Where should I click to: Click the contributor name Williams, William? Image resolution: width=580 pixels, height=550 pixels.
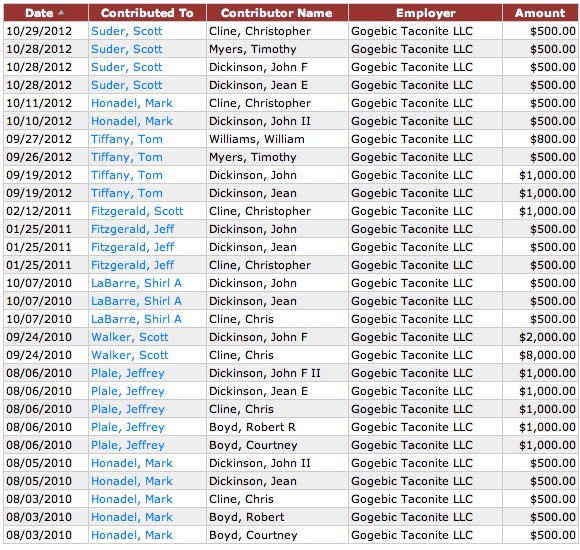[x=257, y=139]
